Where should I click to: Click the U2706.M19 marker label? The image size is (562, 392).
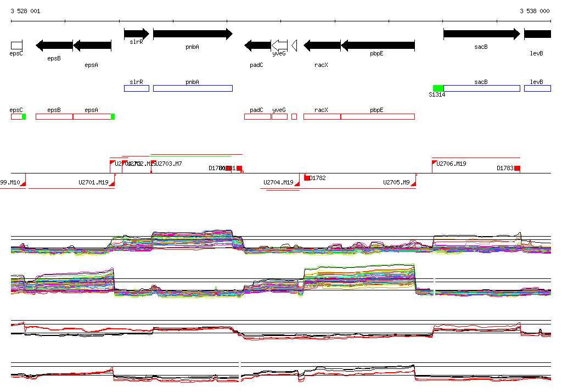coord(451,164)
